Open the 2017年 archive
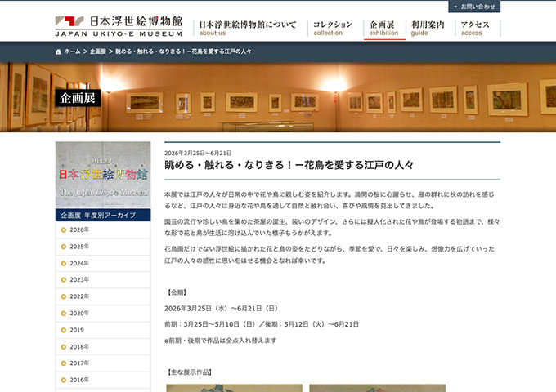 [x=103, y=363]
